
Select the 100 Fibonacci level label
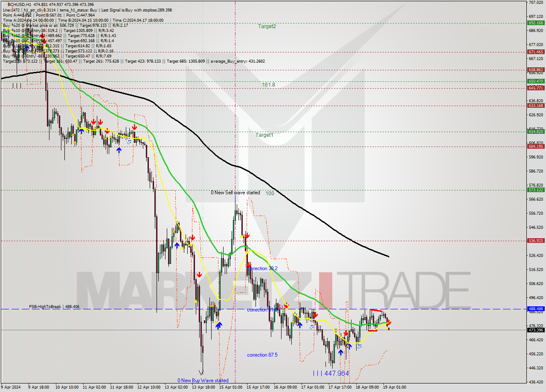(270, 193)
